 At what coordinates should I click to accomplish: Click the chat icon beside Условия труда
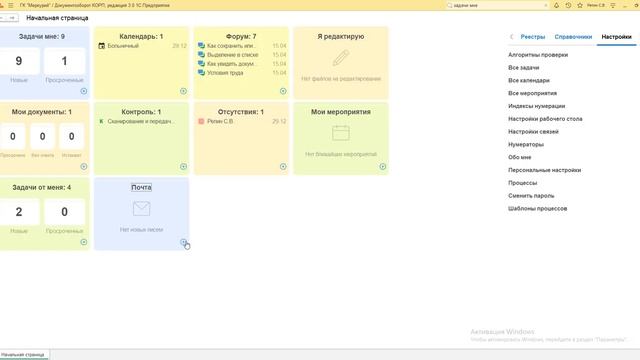[x=201, y=73]
